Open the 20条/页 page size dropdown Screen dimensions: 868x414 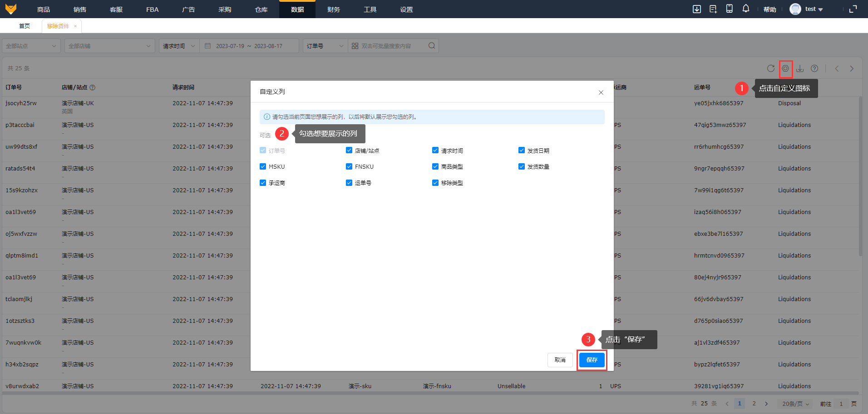(796, 404)
